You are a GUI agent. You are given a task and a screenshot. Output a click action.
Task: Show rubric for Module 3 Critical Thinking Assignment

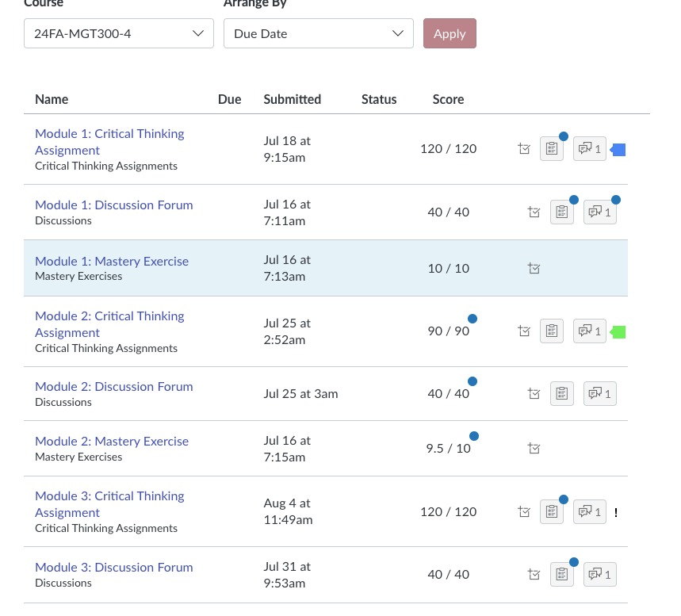click(x=551, y=511)
